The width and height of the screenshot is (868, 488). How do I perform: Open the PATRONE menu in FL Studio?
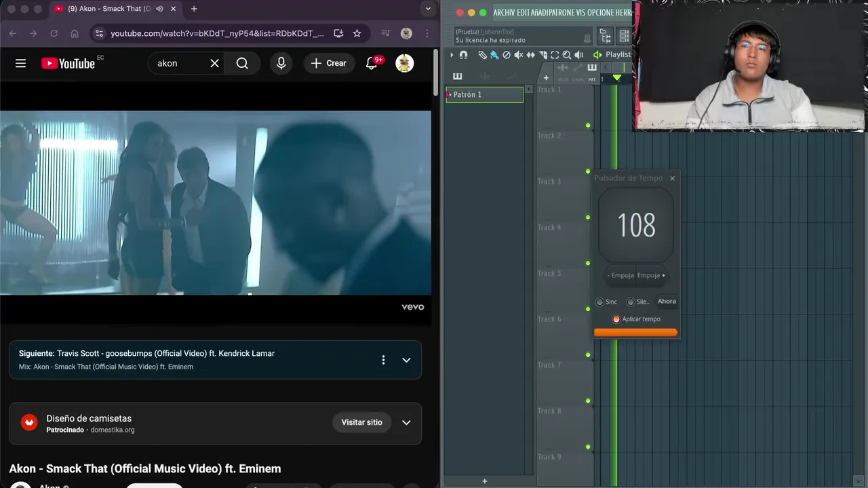(x=562, y=12)
